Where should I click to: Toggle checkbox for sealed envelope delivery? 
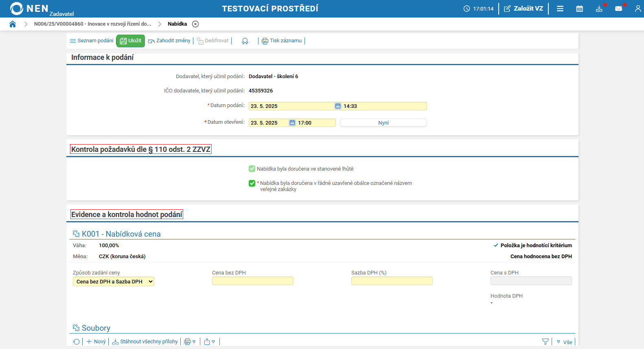pos(252,183)
